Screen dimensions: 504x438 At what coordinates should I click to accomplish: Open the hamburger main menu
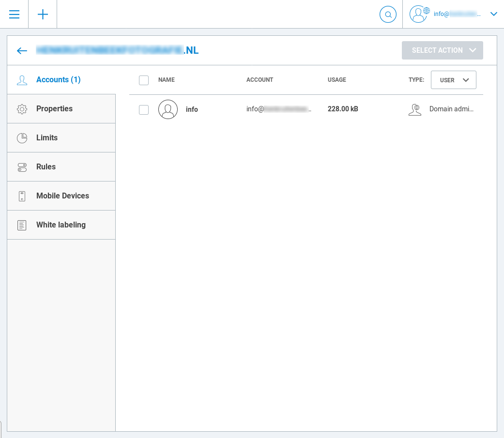(14, 14)
